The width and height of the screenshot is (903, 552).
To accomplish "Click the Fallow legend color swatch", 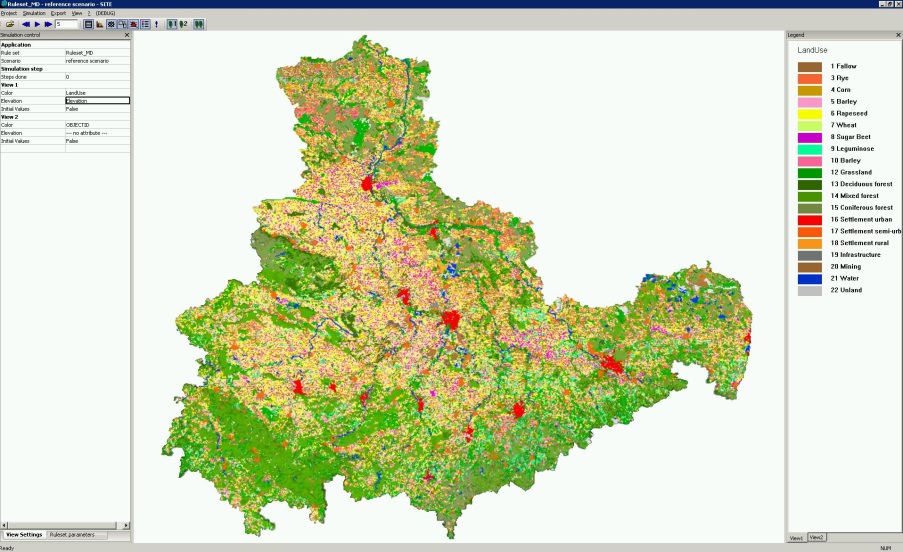I will 810,67.
